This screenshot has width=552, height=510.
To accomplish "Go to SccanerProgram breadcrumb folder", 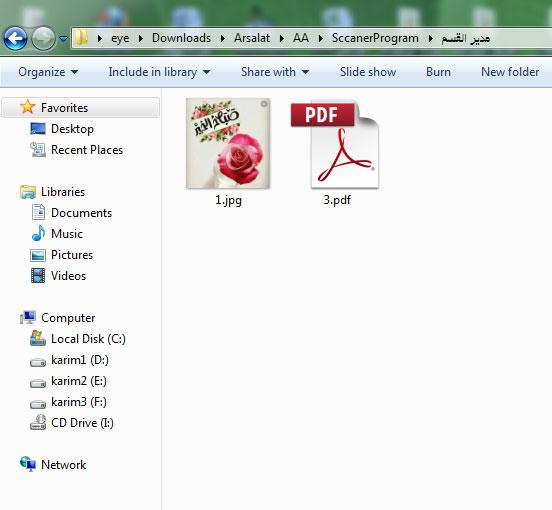I will tap(375, 38).
